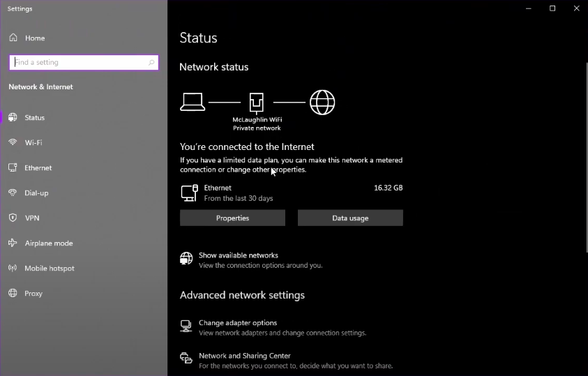Click the Show available networks icon

[x=186, y=258]
